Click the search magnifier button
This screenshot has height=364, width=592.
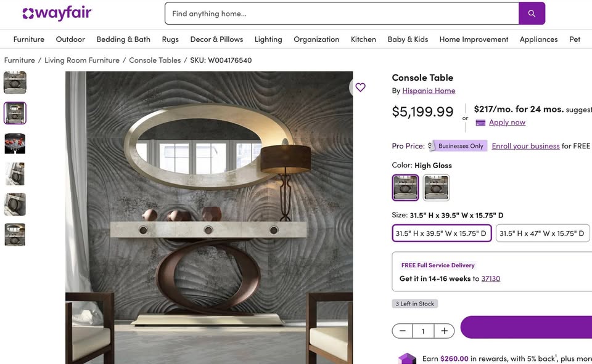tap(532, 14)
